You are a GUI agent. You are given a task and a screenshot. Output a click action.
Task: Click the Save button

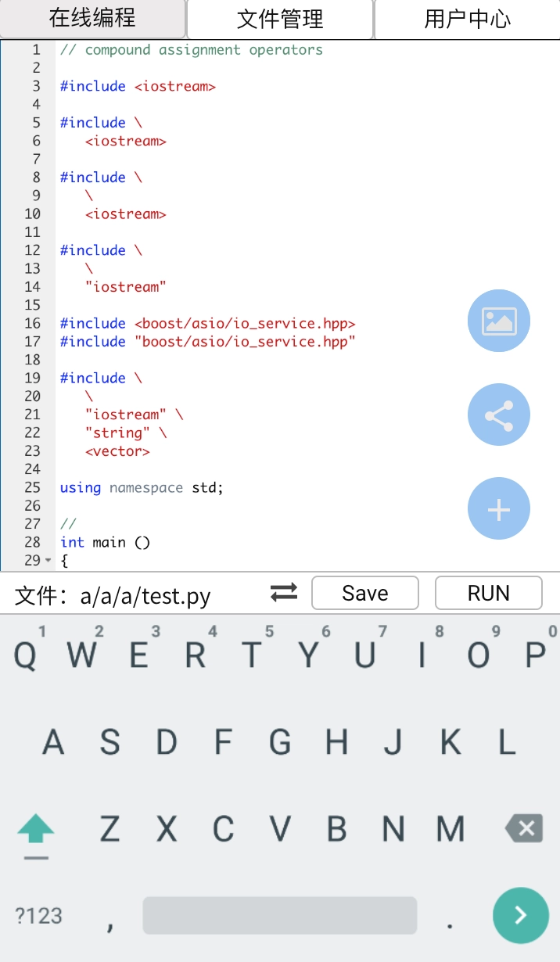coord(365,593)
